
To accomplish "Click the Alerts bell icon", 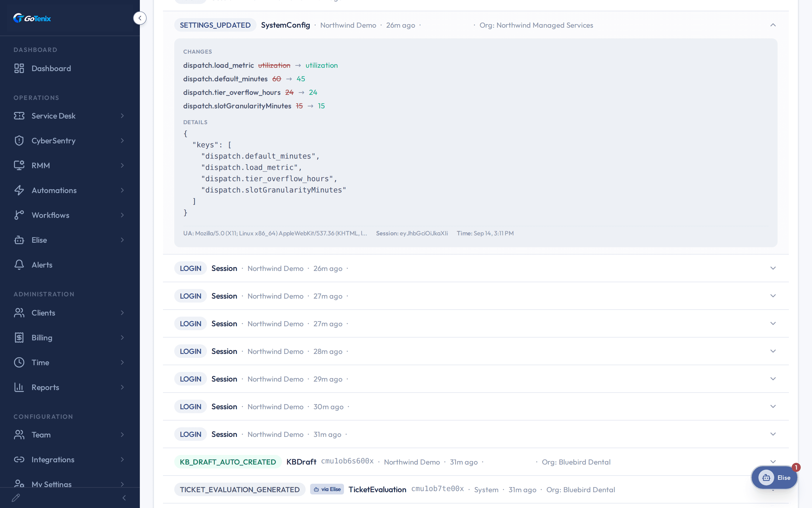I will click(x=19, y=265).
